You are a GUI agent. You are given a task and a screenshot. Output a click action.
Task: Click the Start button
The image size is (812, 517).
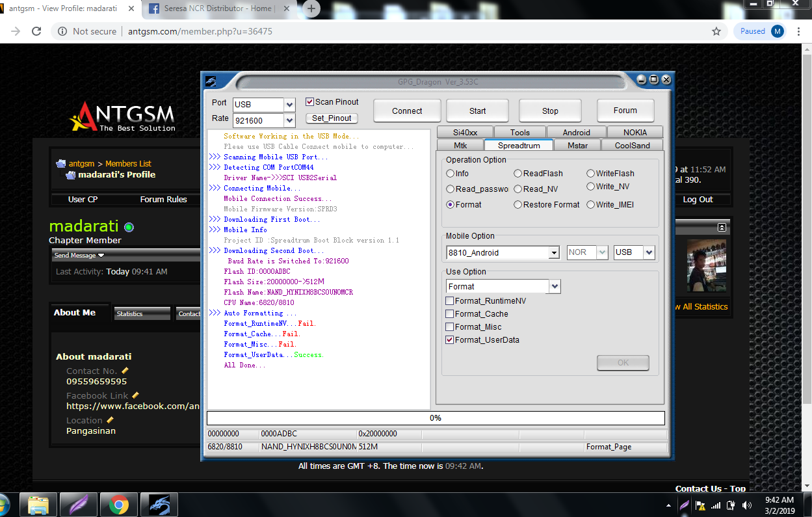477,111
